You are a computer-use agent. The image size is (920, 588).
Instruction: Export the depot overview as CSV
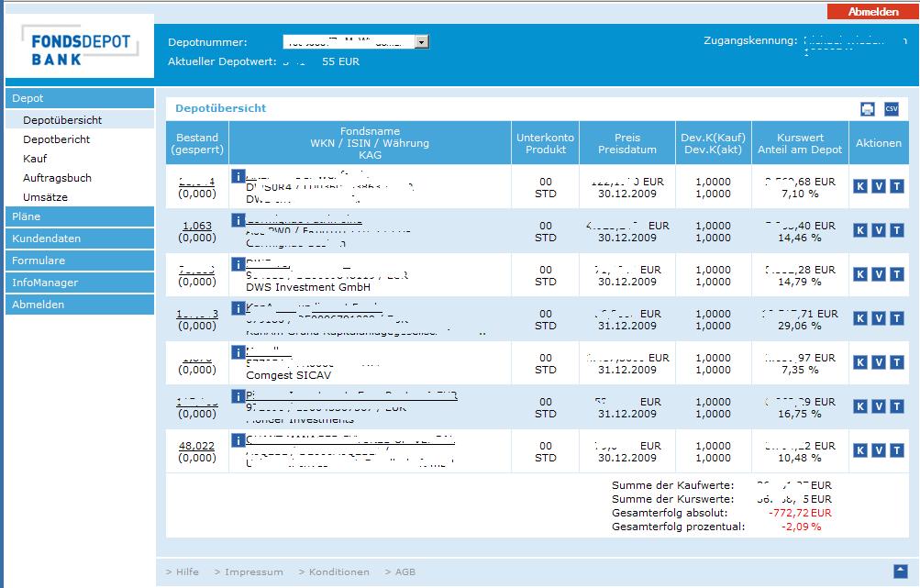[x=892, y=108]
